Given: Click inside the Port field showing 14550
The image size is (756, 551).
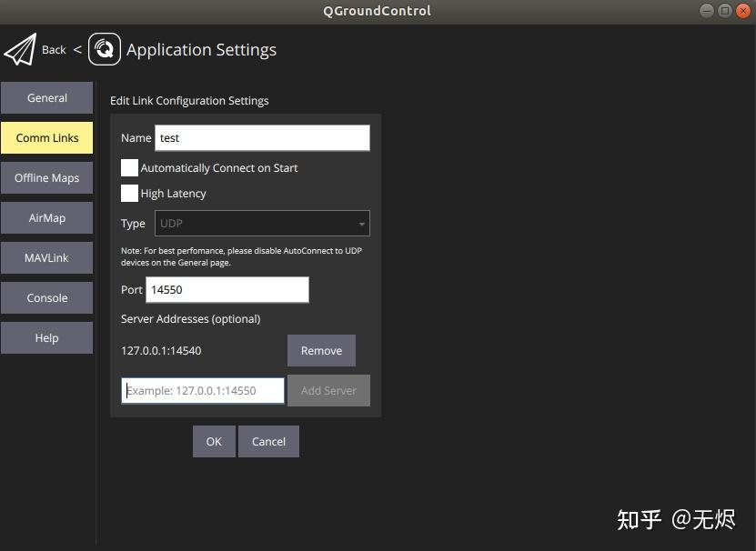Looking at the screenshot, I should [x=227, y=289].
